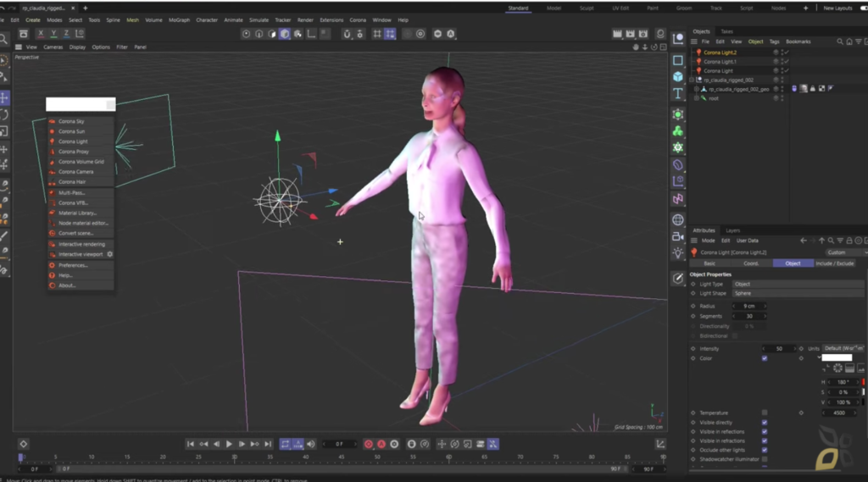
Task: Toggle the enable checkmark for Corona Light.1
Action: coord(786,62)
